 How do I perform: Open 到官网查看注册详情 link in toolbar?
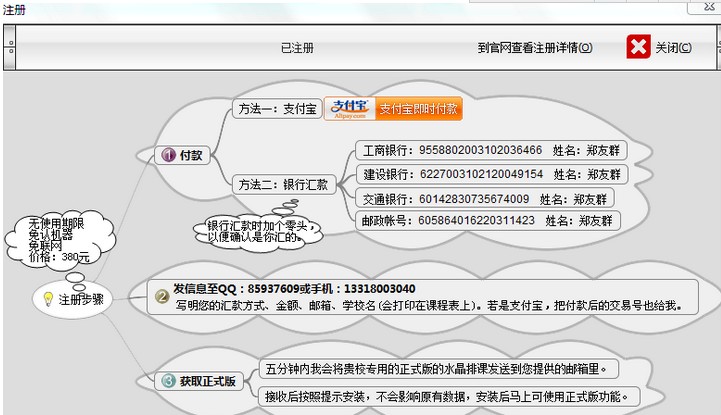[534, 47]
